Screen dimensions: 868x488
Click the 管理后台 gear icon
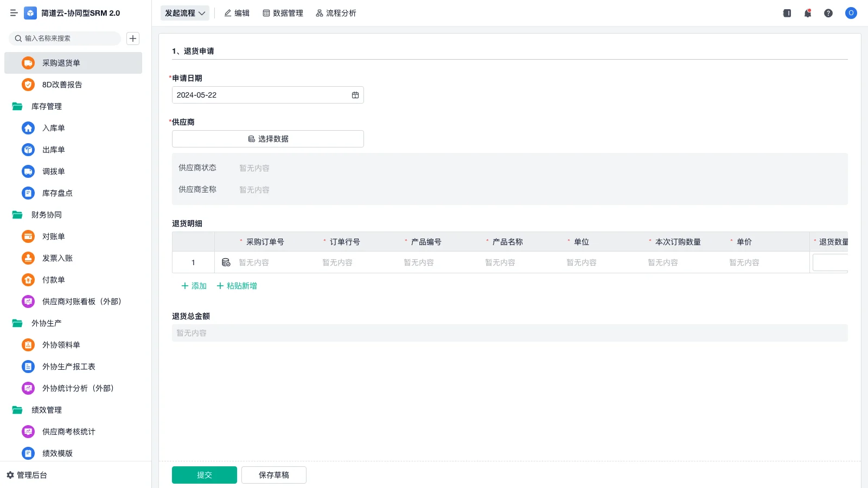point(10,475)
